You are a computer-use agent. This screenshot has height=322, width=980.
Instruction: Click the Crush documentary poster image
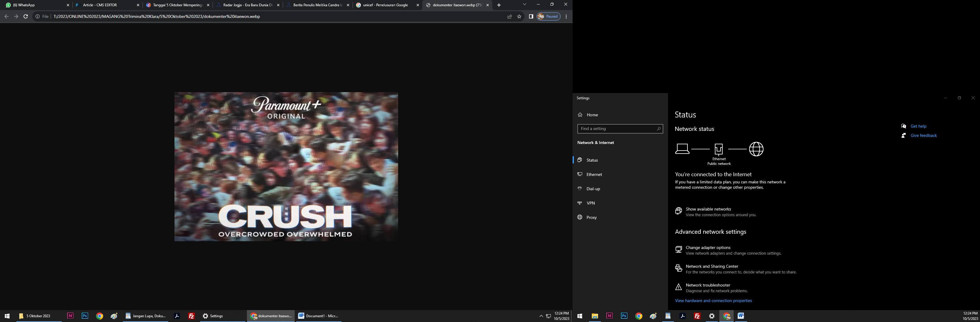pos(286,166)
